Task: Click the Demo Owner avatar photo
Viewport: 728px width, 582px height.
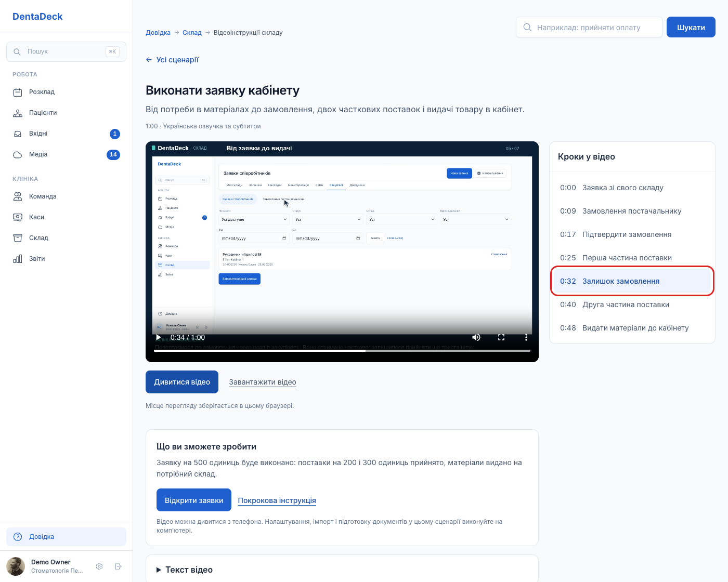Action: coord(16,566)
